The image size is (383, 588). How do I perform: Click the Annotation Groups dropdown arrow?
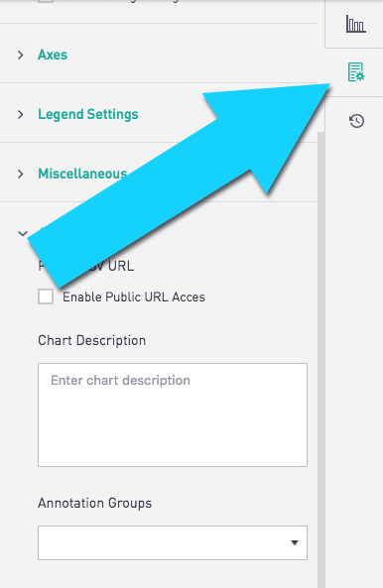pyautogui.click(x=295, y=542)
